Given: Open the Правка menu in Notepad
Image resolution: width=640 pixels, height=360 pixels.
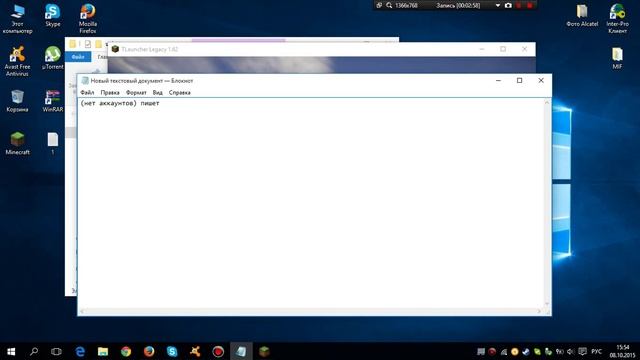Looking at the screenshot, I should tap(110, 93).
